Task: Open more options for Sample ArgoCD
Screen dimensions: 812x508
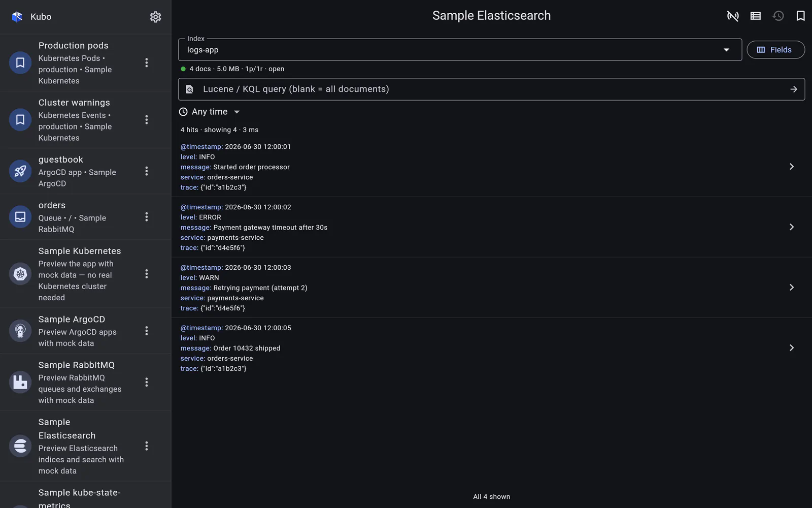Action: point(147,331)
